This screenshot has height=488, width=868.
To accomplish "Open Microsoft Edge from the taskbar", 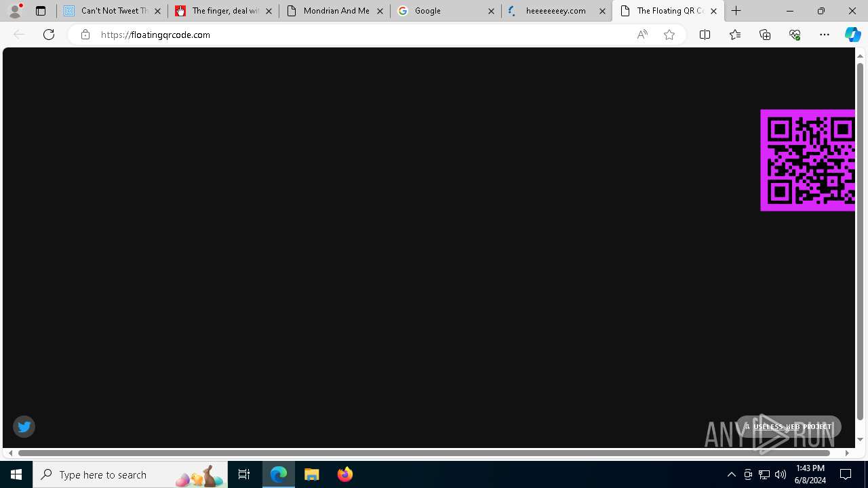I will (x=279, y=474).
